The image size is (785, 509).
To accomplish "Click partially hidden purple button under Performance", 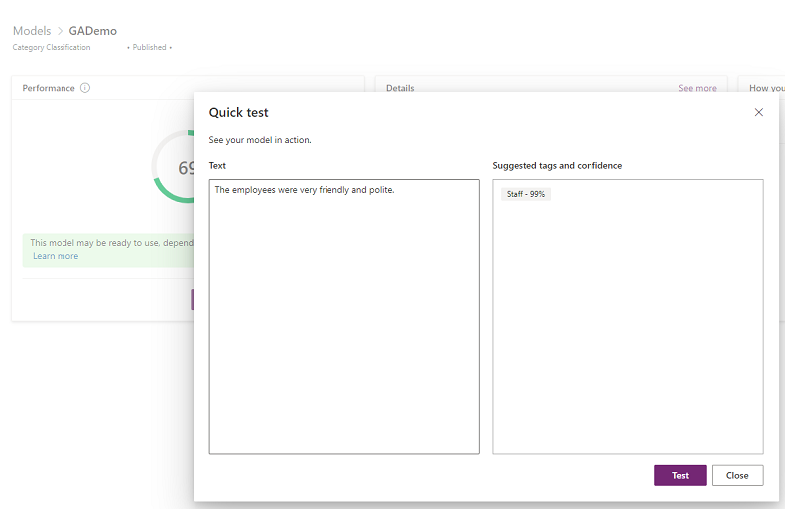I will point(192,299).
